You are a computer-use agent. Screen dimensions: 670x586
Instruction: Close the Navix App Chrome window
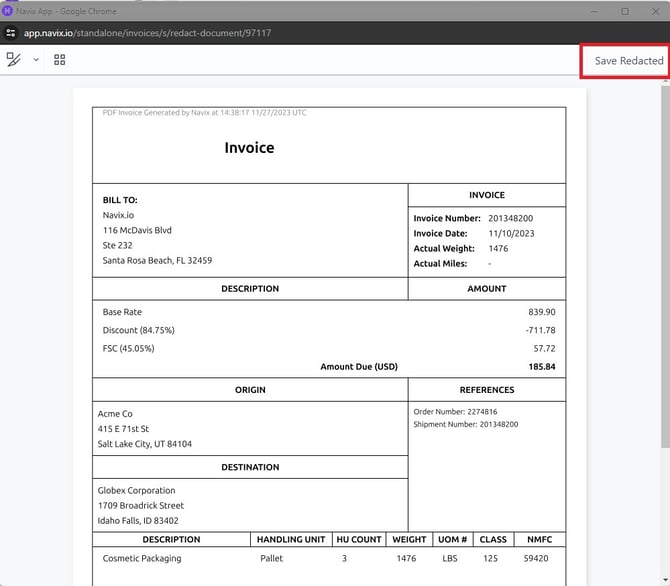[x=656, y=12]
